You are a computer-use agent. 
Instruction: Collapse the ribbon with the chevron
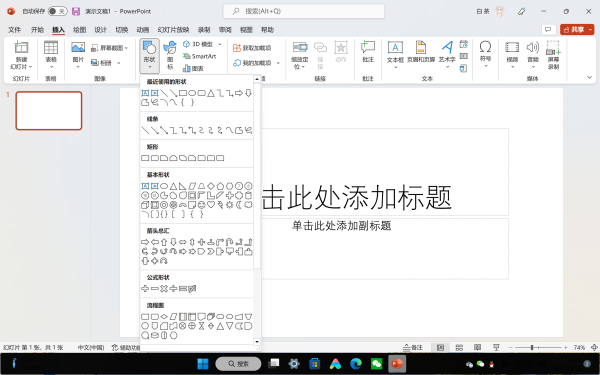(x=589, y=77)
